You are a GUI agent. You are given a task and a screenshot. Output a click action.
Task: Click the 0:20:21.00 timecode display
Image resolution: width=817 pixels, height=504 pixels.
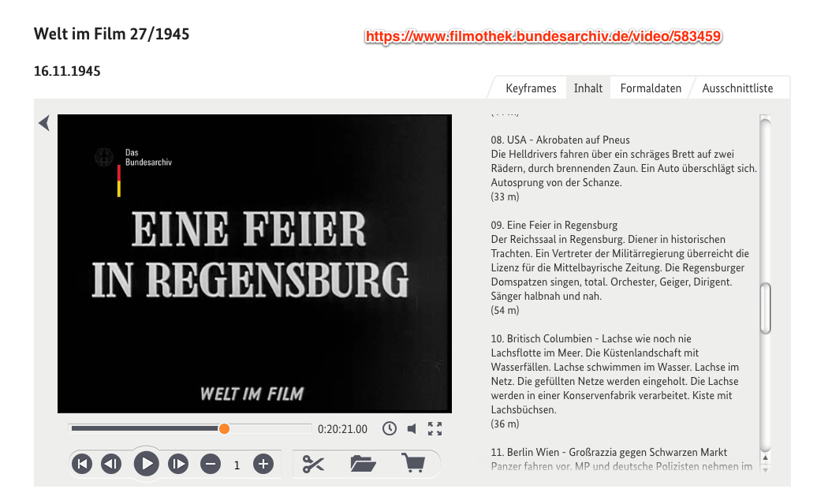(x=342, y=429)
